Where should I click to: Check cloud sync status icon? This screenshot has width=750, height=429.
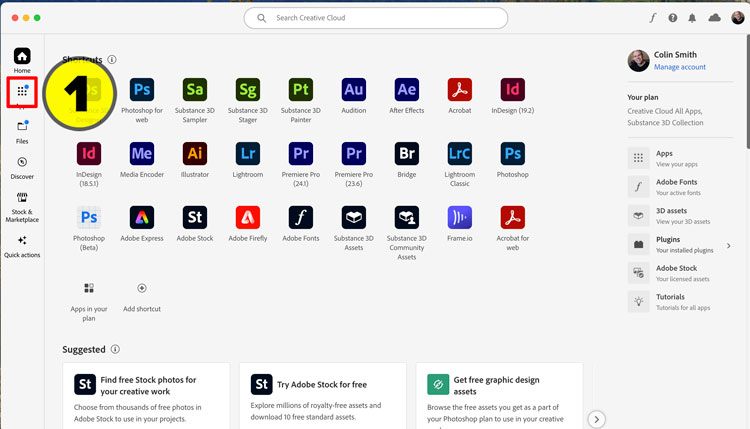[x=715, y=18]
